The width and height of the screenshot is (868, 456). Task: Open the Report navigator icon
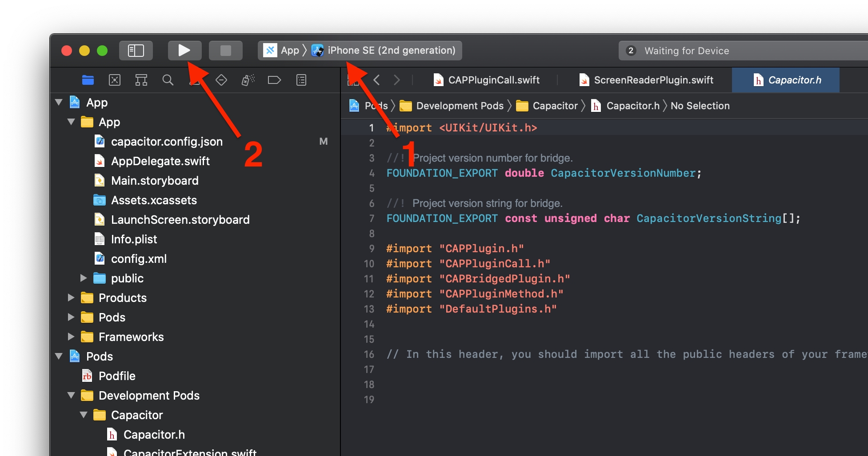tap(301, 80)
